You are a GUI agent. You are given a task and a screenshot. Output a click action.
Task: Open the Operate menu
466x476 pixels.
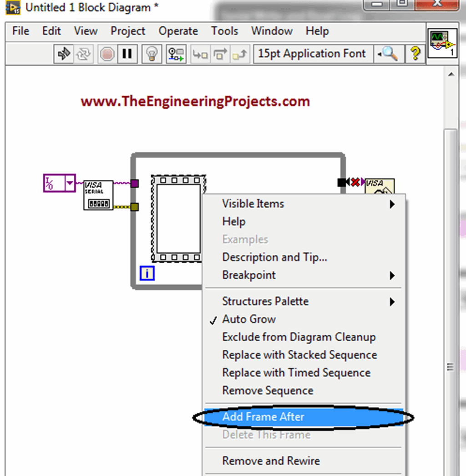point(178,31)
